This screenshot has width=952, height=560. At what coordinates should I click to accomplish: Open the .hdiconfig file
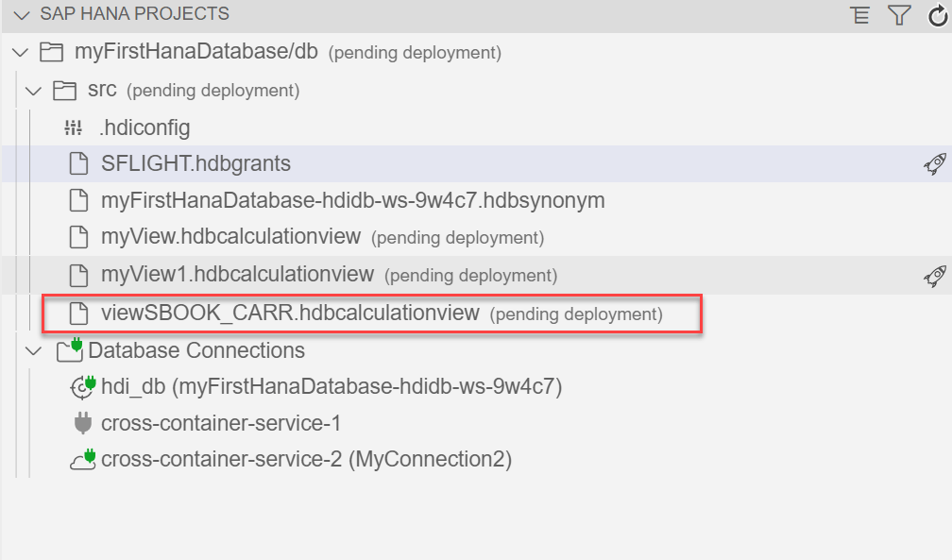point(144,127)
